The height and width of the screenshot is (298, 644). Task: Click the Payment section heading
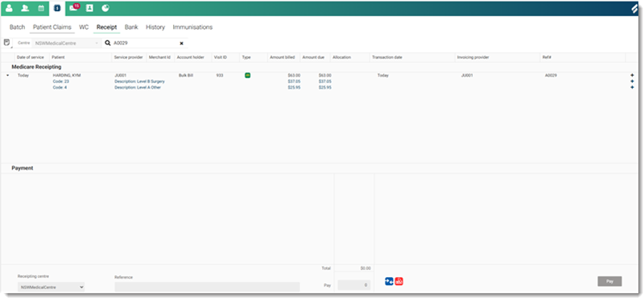(23, 168)
